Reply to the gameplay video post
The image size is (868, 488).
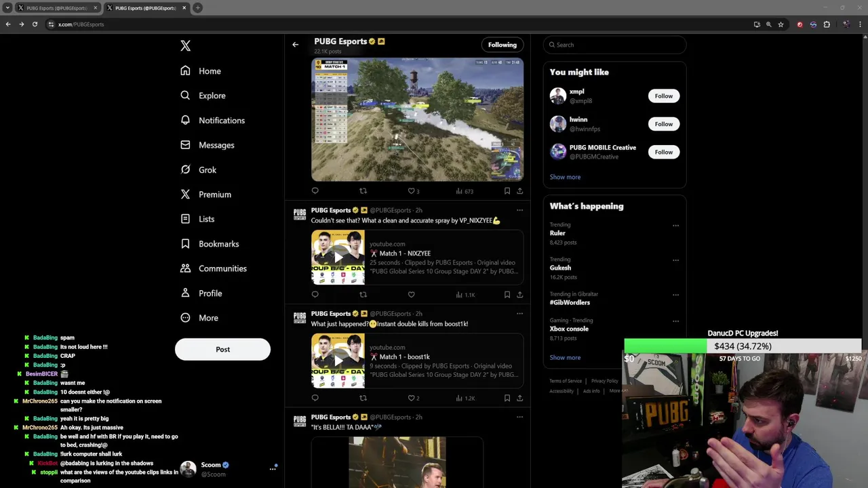coord(315,191)
